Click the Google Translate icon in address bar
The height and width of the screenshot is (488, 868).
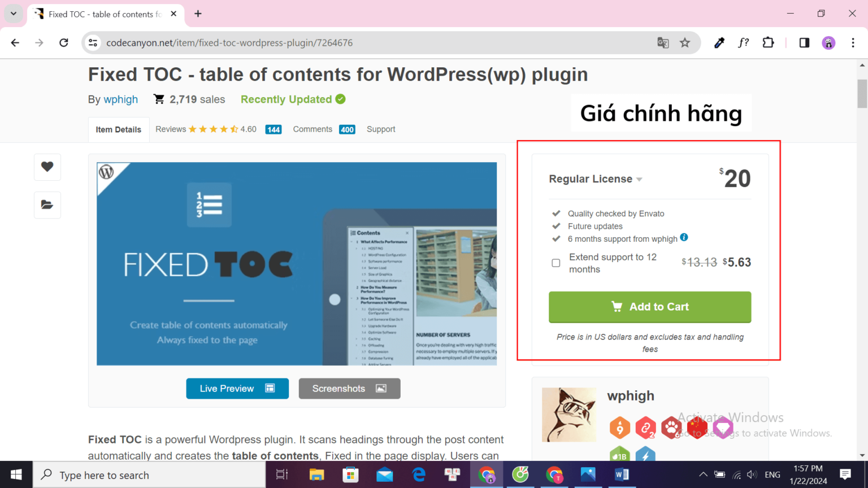663,43
